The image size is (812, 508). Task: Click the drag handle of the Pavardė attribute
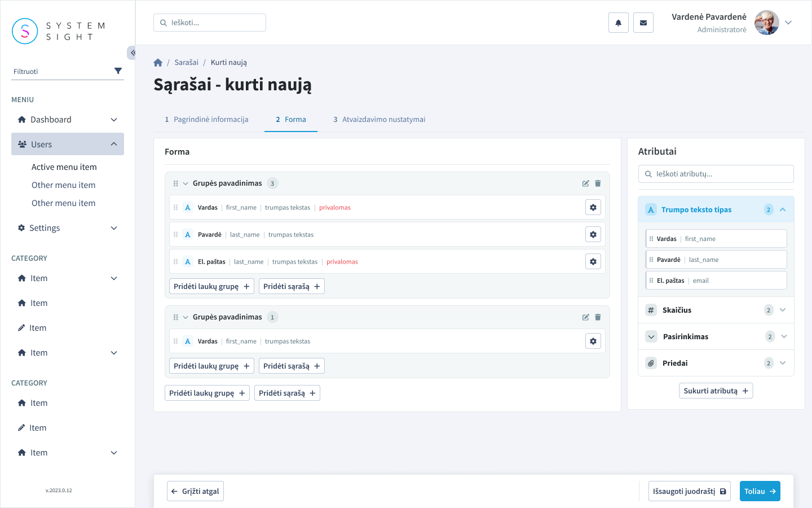[x=651, y=260]
